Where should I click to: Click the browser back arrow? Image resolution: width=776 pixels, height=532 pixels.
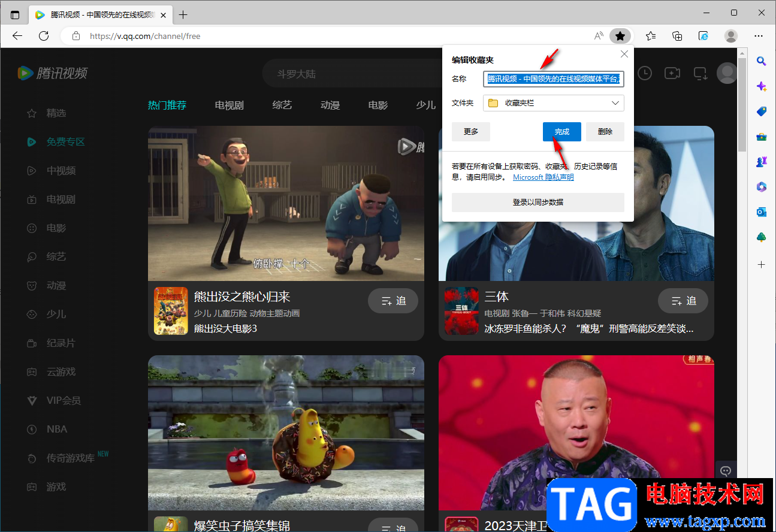(x=17, y=36)
